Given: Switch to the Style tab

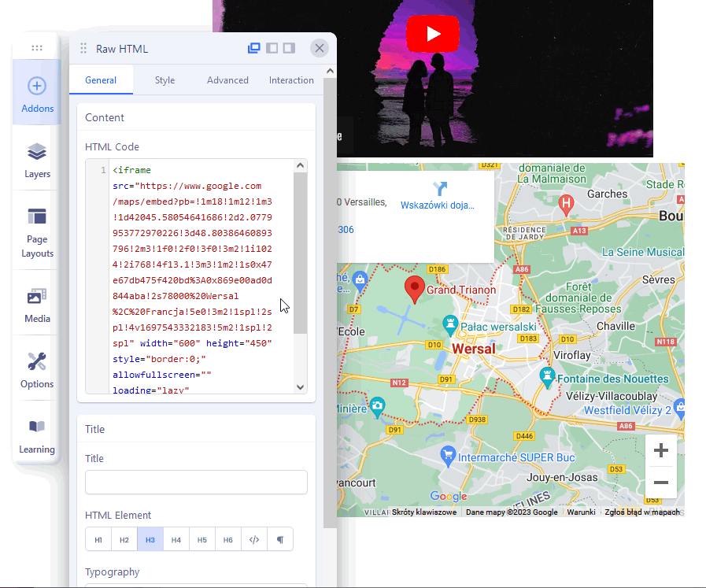Looking at the screenshot, I should 164,80.
